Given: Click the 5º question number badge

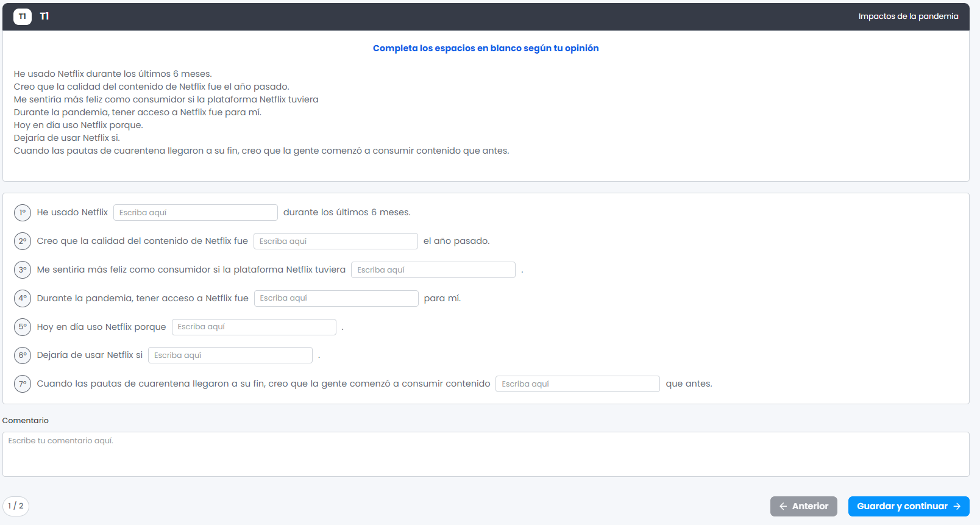Looking at the screenshot, I should (x=23, y=327).
